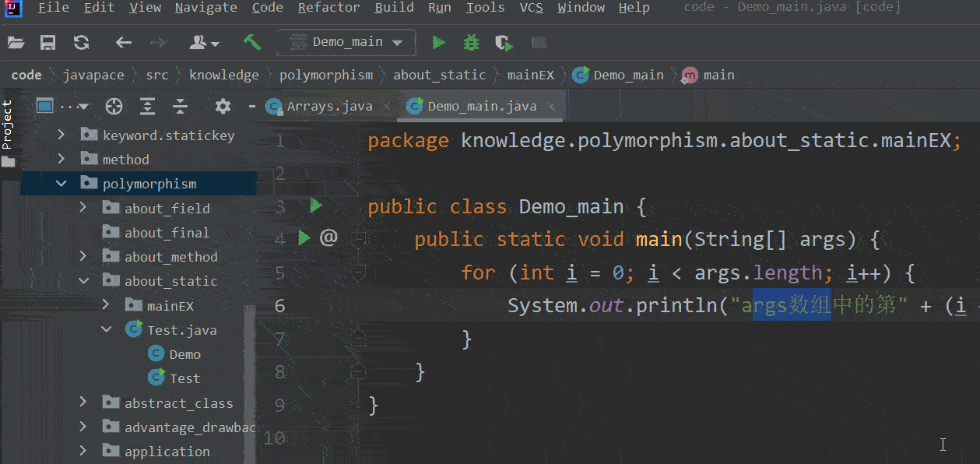980x464 pixels.
Task: Open the Tools menu
Action: pyautogui.click(x=486, y=8)
